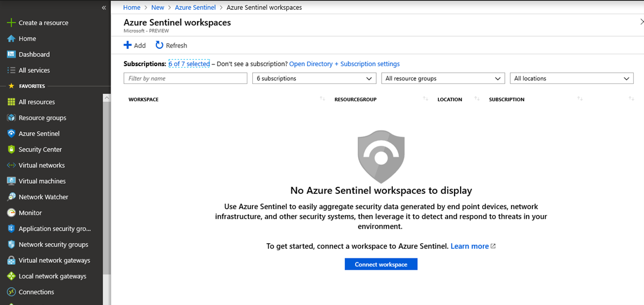Click the green plus Create a resource icon
The width and height of the screenshot is (644, 305).
(x=11, y=23)
